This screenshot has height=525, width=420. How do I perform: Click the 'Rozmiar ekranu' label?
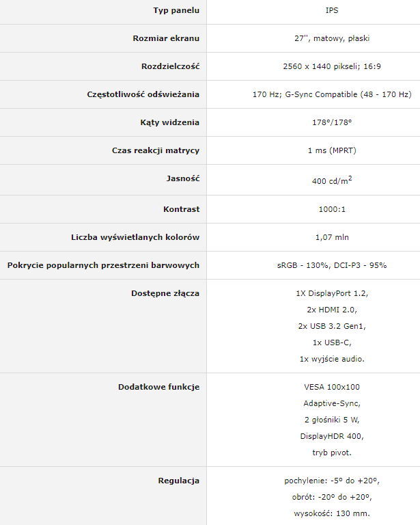click(166, 38)
